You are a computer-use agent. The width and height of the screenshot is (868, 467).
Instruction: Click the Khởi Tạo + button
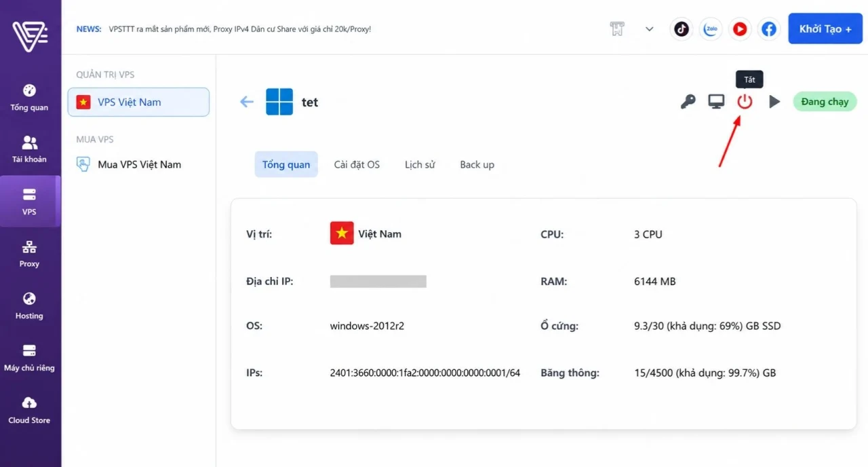tap(825, 29)
